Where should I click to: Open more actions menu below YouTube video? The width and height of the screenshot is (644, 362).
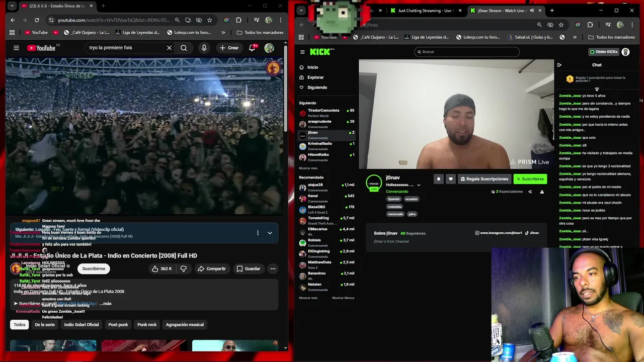click(x=273, y=268)
